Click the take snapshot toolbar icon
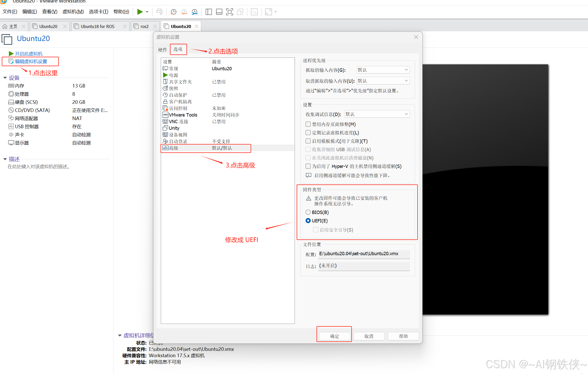Image resolution: width=588 pixels, height=374 pixels. pyautogui.click(x=174, y=12)
